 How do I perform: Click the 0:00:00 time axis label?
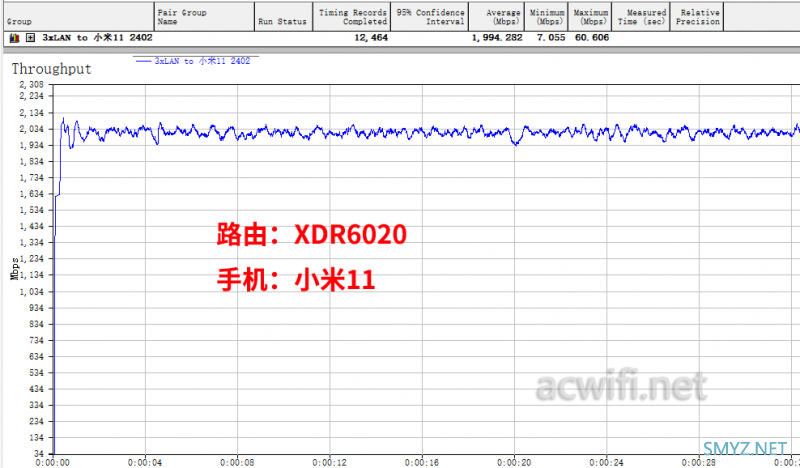coord(53,463)
